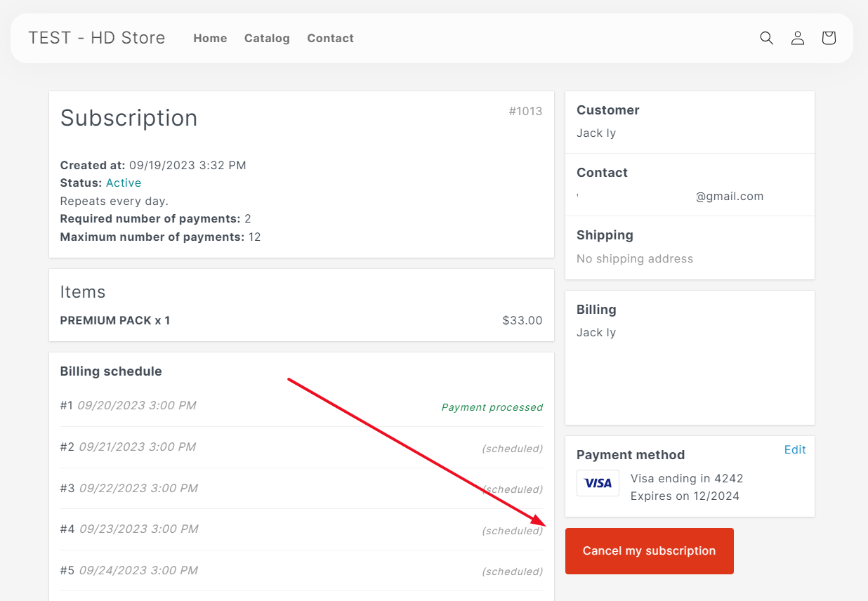
Task: Navigate to the Contact page
Action: pyautogui.click(x=330, y=38)
